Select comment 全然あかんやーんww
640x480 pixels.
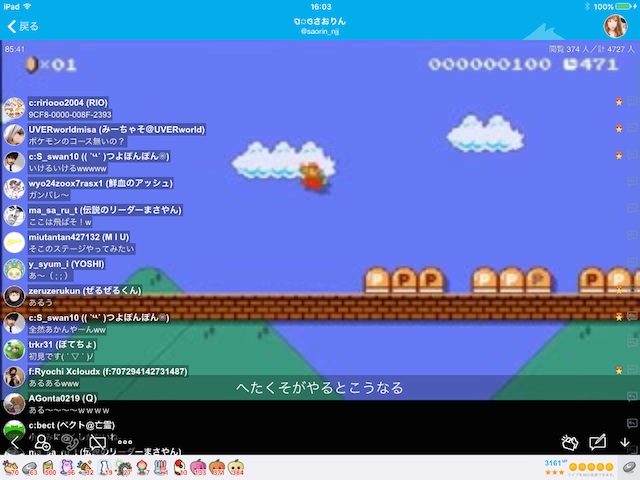pyautogui.click(x=67, y=329)
